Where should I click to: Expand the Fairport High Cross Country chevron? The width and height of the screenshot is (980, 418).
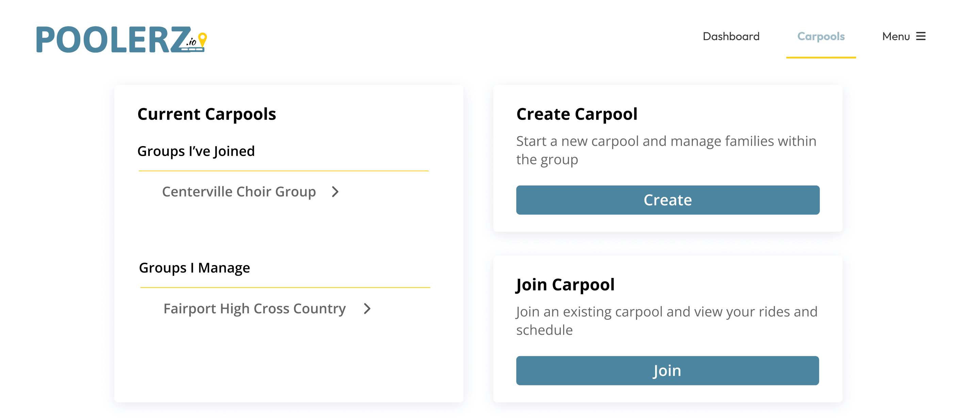click(x=367, y=309)
